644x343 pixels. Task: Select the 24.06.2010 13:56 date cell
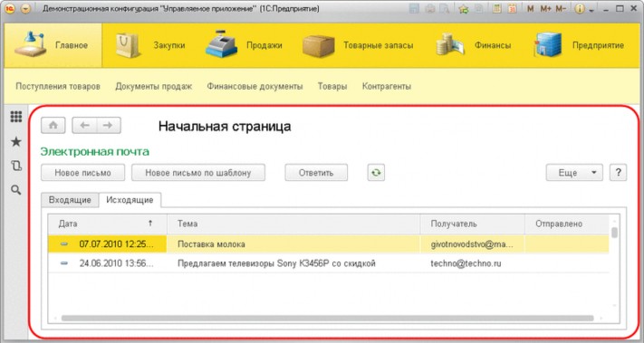(x=108, y=263)
